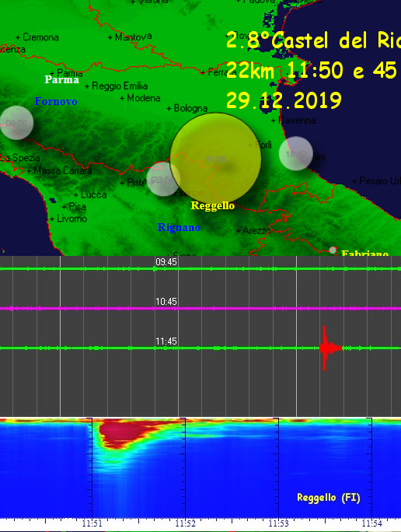Image resolution: width=401 pixels, height=532 pixels.
Task: Click the 11:52 tick on the spectrogram axis
Action: click(185, 524)
